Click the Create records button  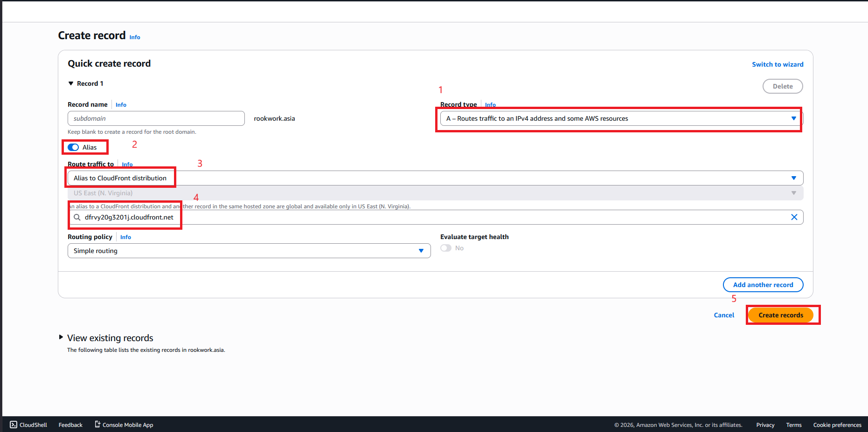781,315
